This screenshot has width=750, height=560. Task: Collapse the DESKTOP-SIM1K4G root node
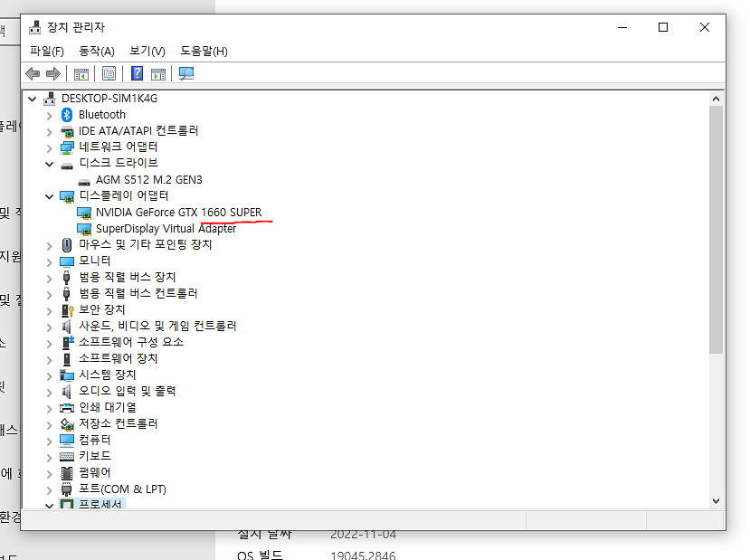click(32, 99)
